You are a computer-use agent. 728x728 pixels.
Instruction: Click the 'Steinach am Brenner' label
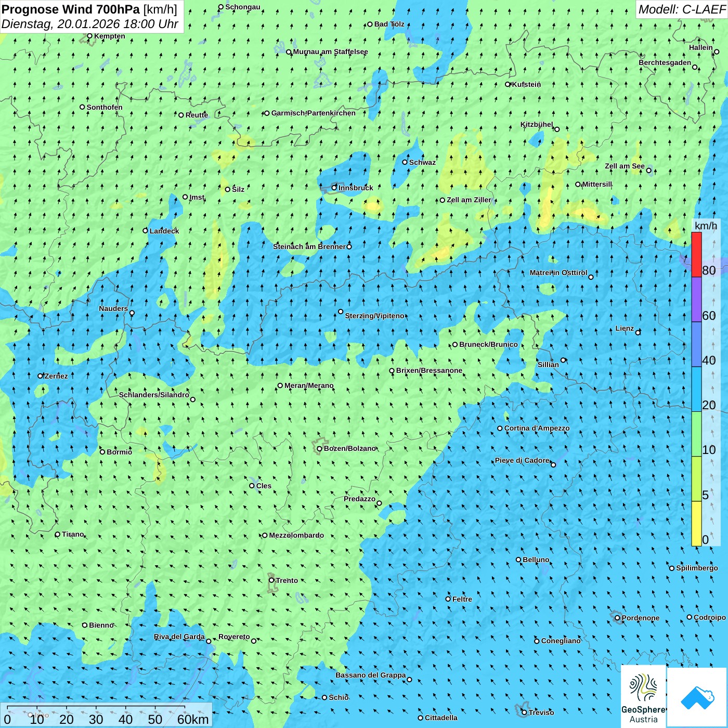[x=309, y=246]
